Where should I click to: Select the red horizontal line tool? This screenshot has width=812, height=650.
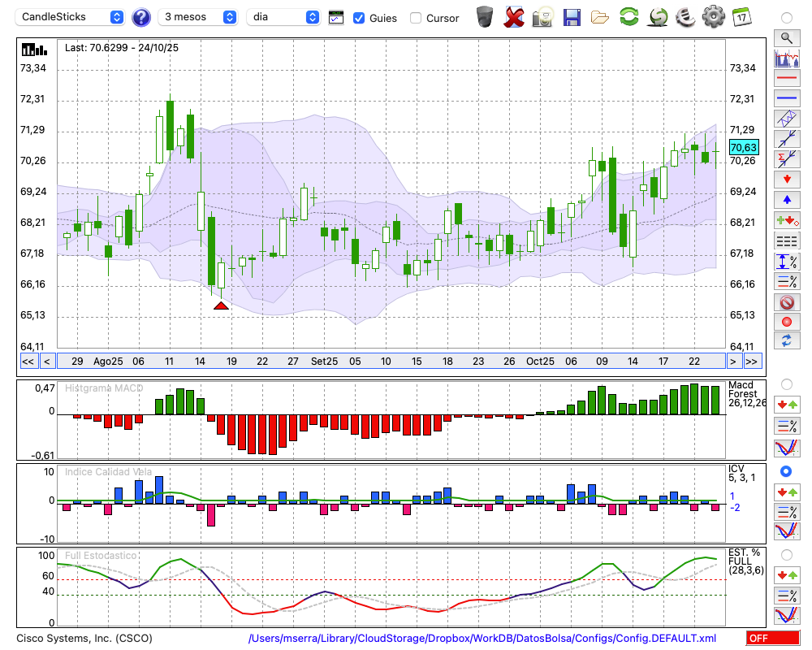coord(787,78)
